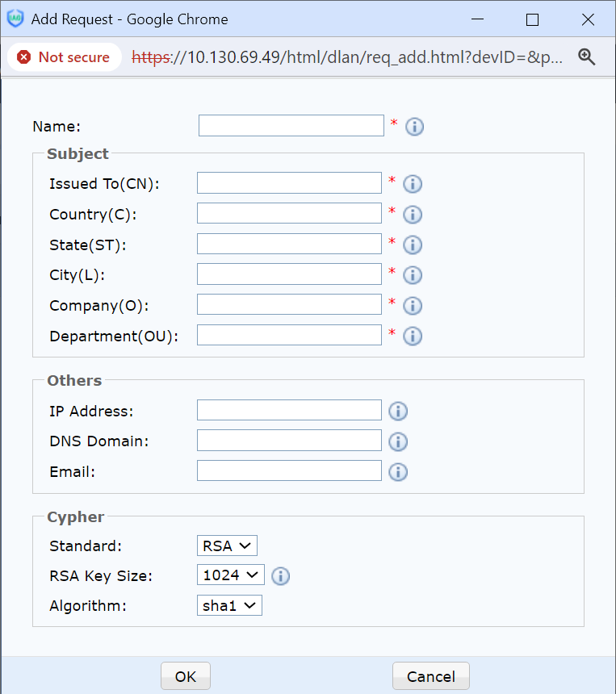Click the State(ST) info icon
Image resolution: width=616 pixels, height=694 pixels.
pos(413,245)
